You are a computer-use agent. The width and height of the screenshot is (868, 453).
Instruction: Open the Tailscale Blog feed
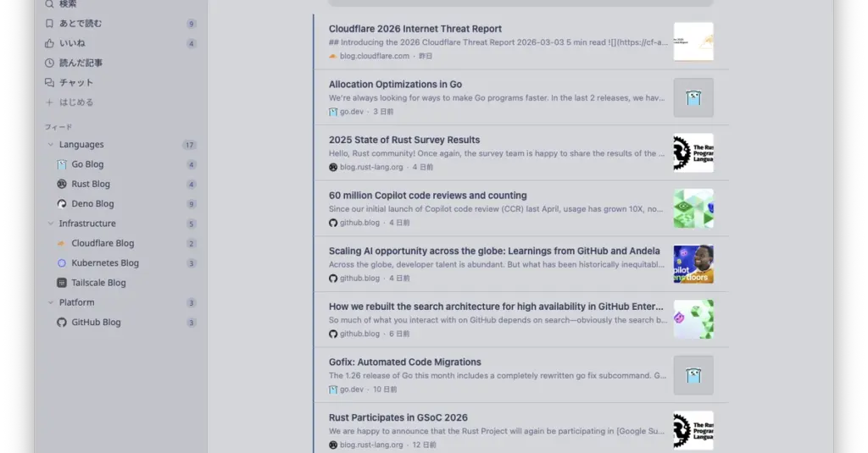point(98,283)
